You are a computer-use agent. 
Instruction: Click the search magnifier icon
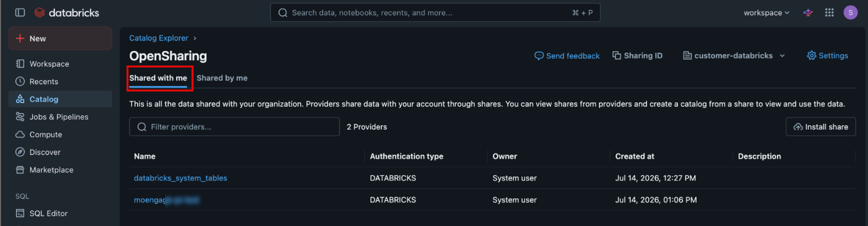282,12
